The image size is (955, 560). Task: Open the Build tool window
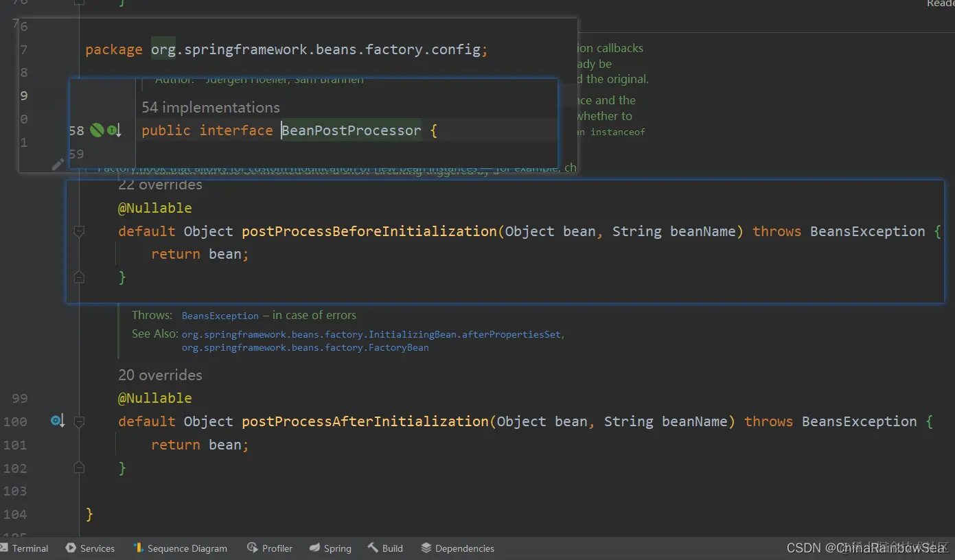click(385, 548)
